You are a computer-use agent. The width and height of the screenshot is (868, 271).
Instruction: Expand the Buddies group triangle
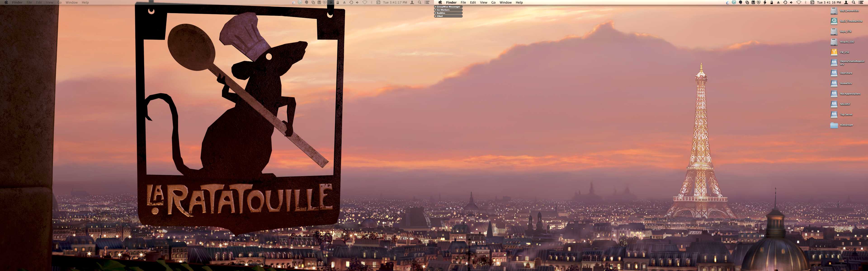435,13
